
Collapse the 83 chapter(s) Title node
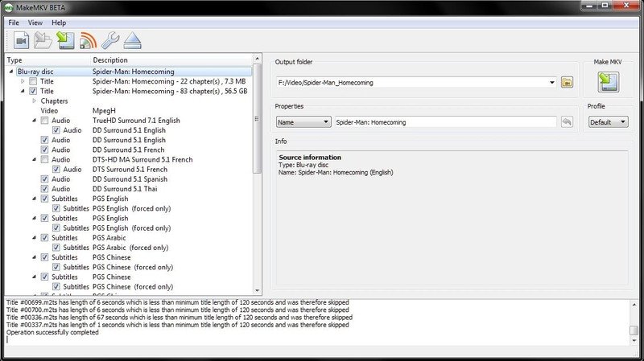click(23, 91)
